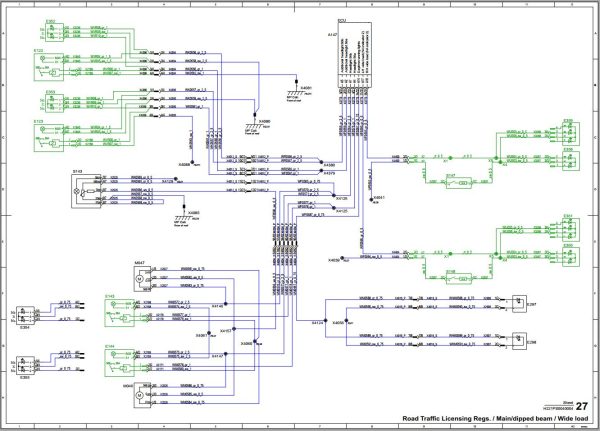
Task: Select the X4124 junction node
Action: coord(326,320)
